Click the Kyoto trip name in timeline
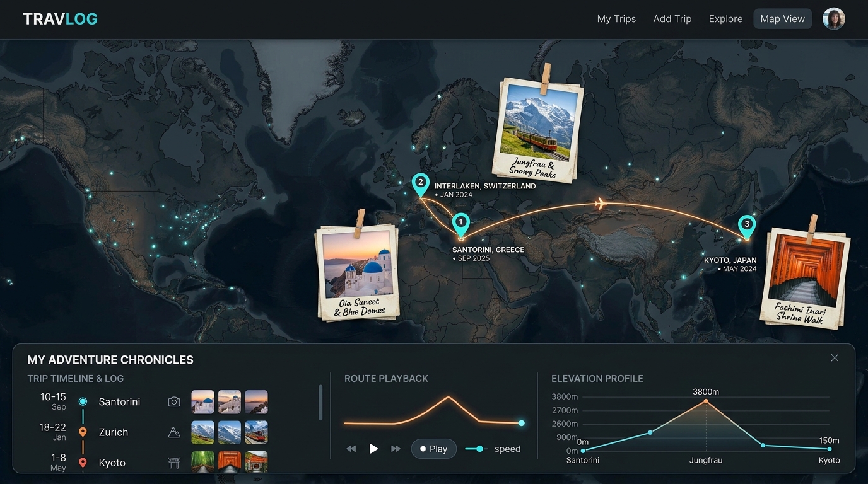Viewport: 868px width, 484px height. pyautogui.click(x=112, y=463)
